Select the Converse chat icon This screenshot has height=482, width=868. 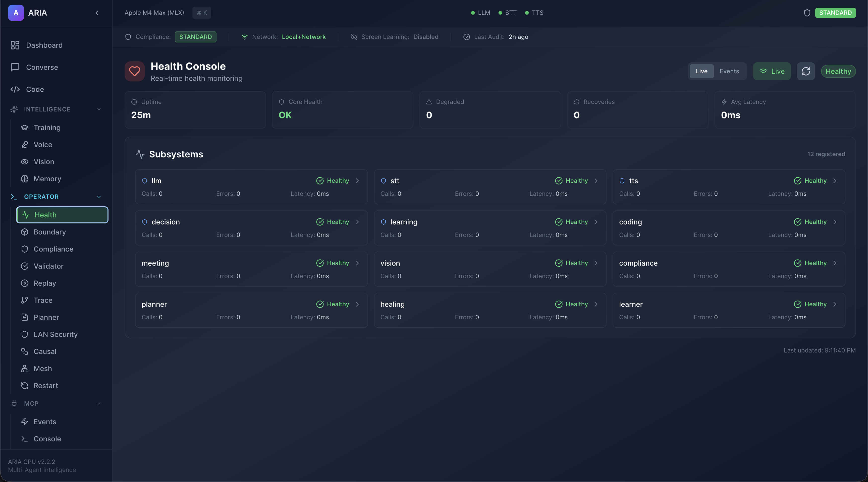pyautogui.click(x=15, y=67)
